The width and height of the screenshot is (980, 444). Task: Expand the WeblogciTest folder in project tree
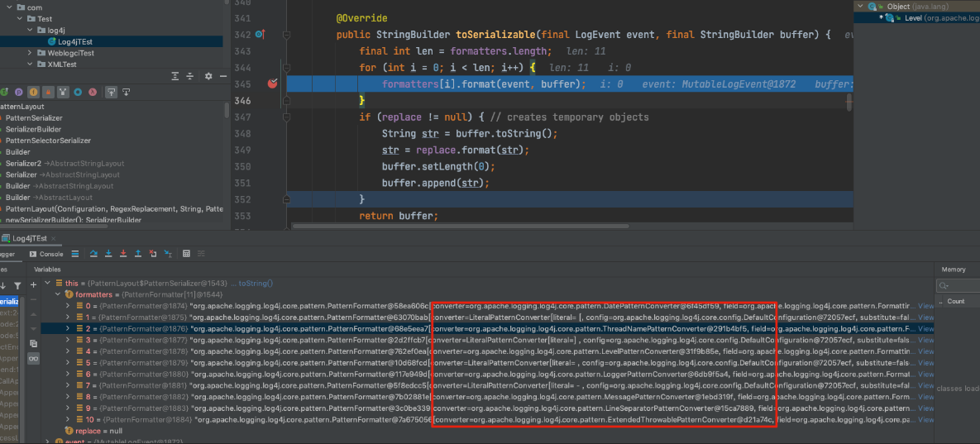coord(31,53)
